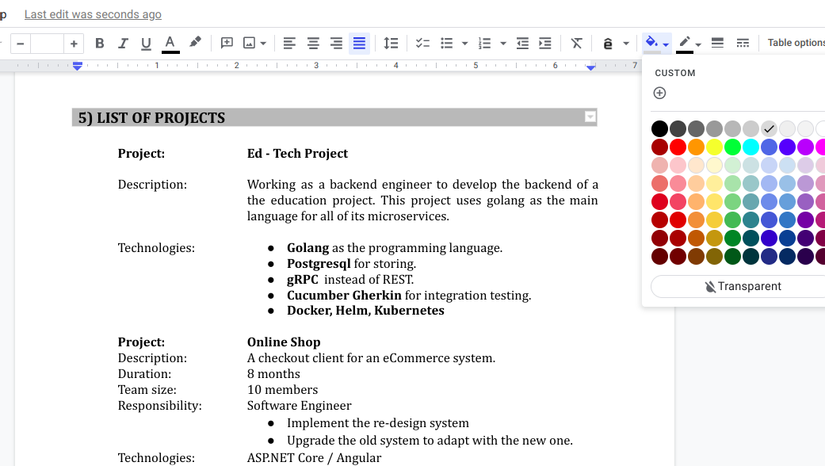Toggle justify alignment

coord(359,43)
